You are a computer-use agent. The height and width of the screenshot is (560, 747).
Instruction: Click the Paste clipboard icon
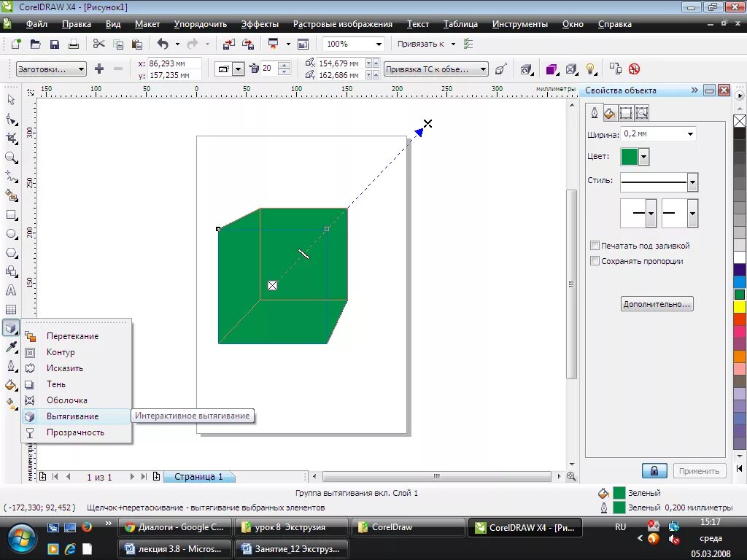tap(136, 44)
